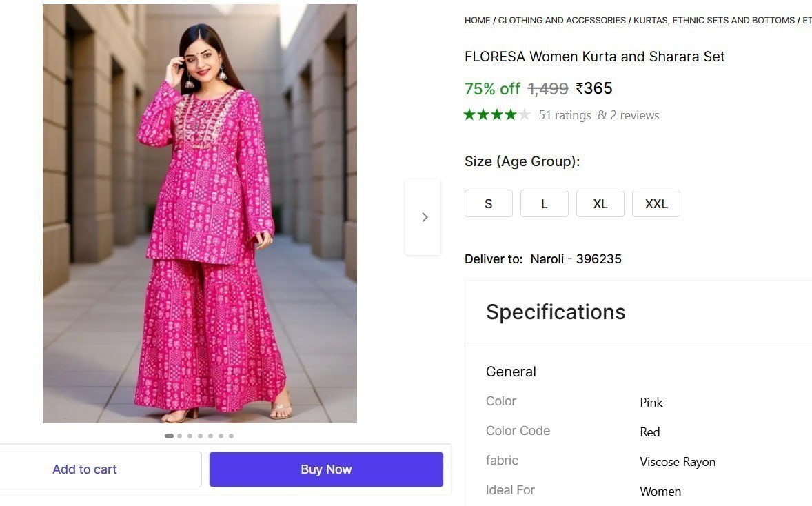Open Kurtas, Ethnic Sets and Bottoms breadcrumb

coord(713,21)
